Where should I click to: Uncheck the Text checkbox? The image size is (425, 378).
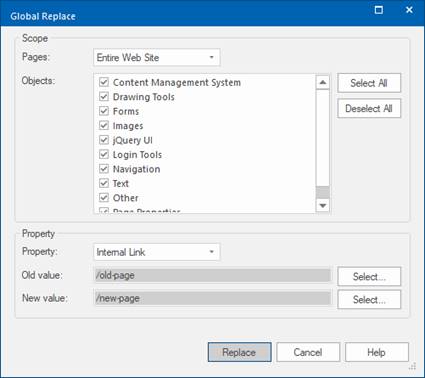coord(104,183)
